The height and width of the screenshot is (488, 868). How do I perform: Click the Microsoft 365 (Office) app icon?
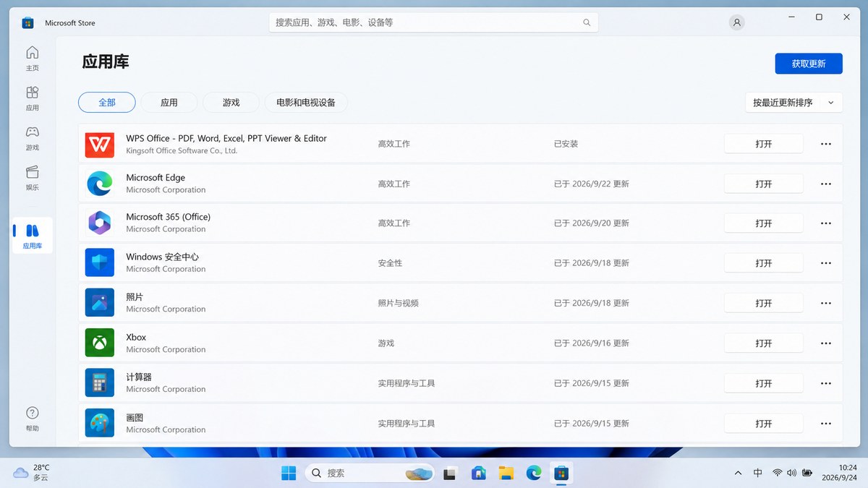[x=99, y=223]
